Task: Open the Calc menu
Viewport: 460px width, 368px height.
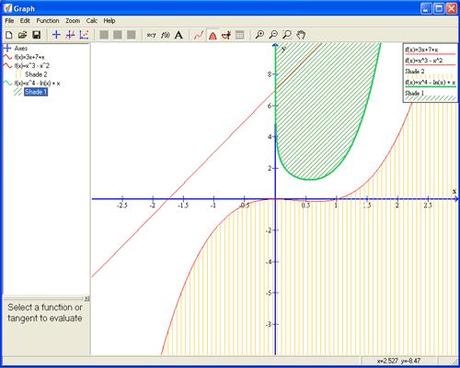Action: [x=92, y=21]
